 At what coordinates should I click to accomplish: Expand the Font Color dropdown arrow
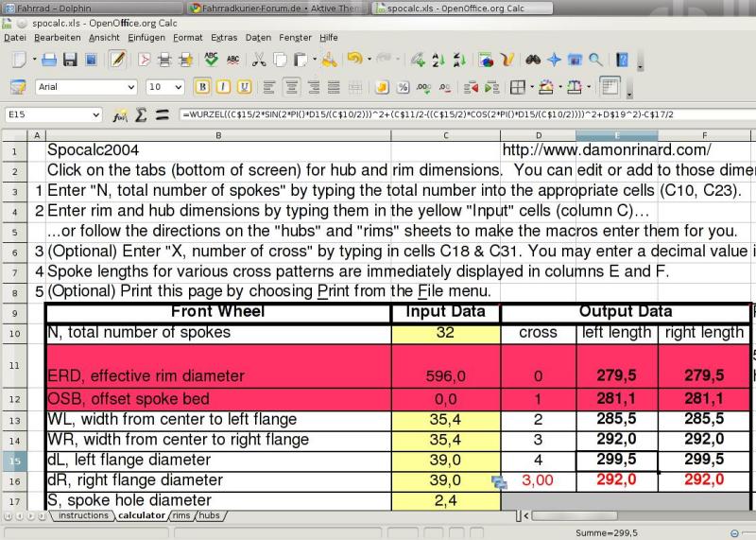coord(589,87)
